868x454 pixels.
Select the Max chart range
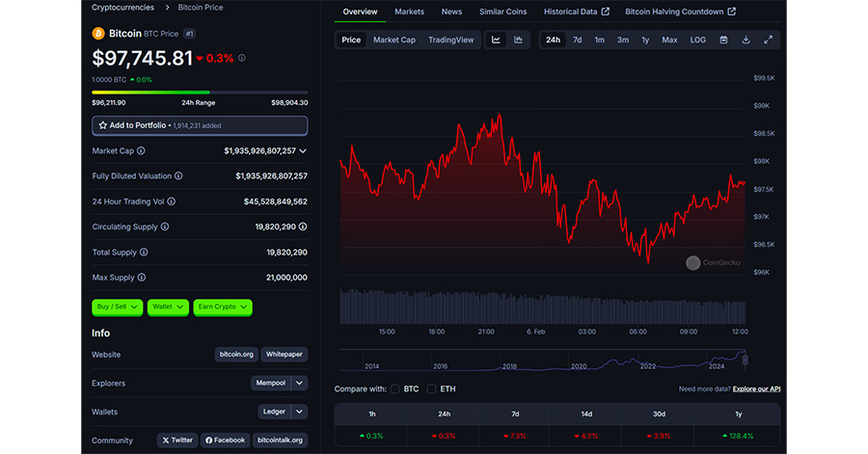tap(670, 40)
